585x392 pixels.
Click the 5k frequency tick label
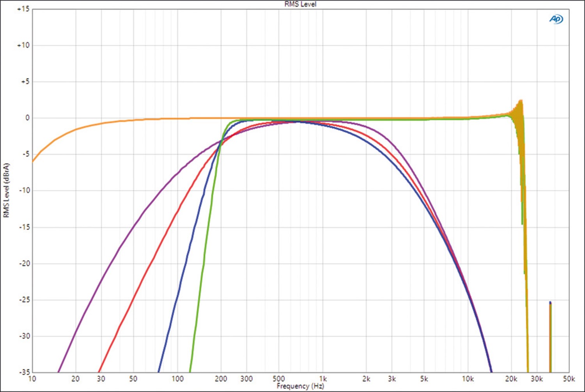[x=424, y=379]
